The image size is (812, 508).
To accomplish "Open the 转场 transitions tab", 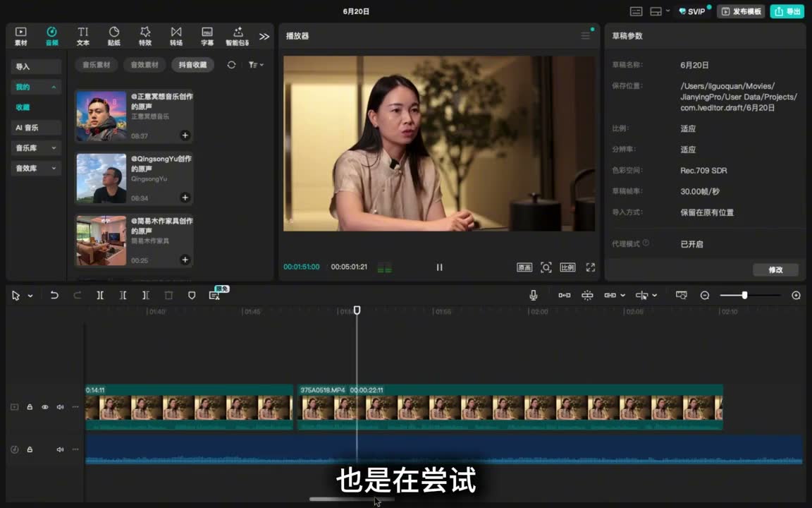I will [x=176, y=36].
